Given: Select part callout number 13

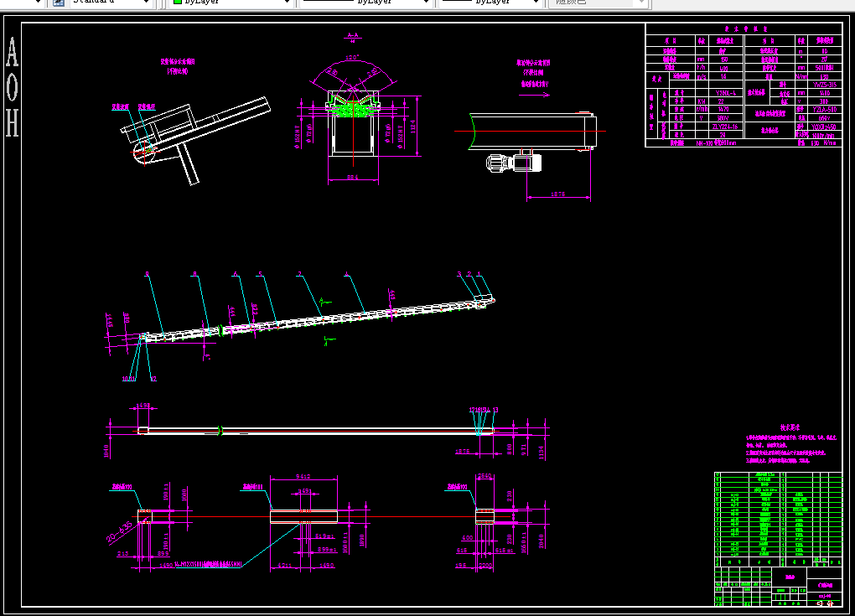Looking at the screenshot, I should coord(495,410).
